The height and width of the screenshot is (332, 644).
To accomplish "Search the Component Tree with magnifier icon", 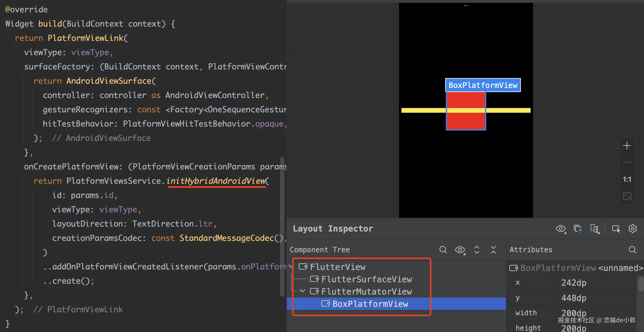I will pyautogui.click(x=443, y=250).
